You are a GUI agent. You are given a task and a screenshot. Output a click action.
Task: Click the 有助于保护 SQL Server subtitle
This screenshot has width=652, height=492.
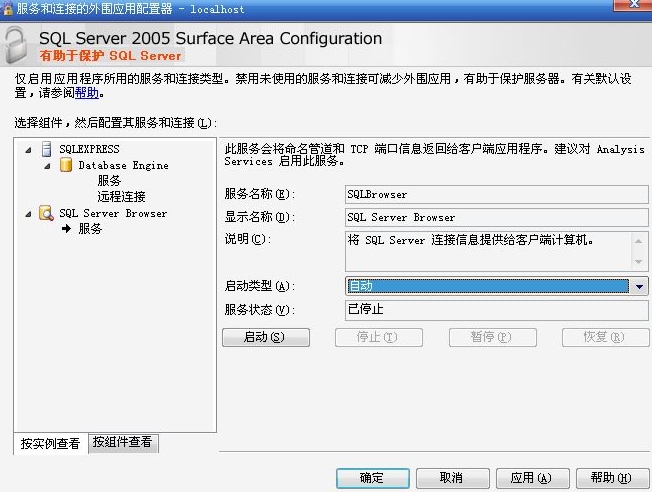click(x=110, y=56)
